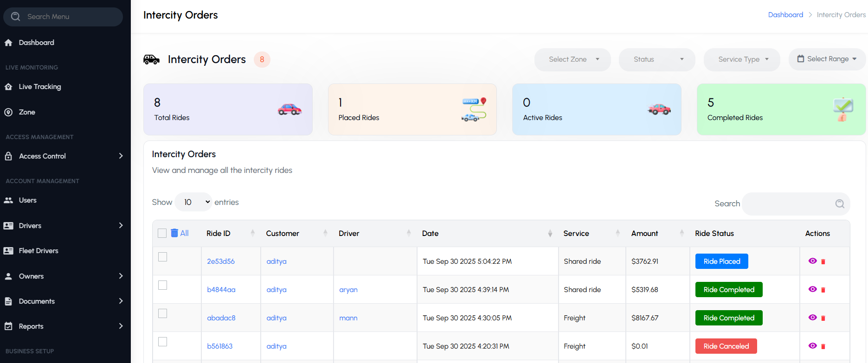This screenshot has height=363, width=868.
Task: Open the Dashboard breadcrumb link
Action: [785, 15]
